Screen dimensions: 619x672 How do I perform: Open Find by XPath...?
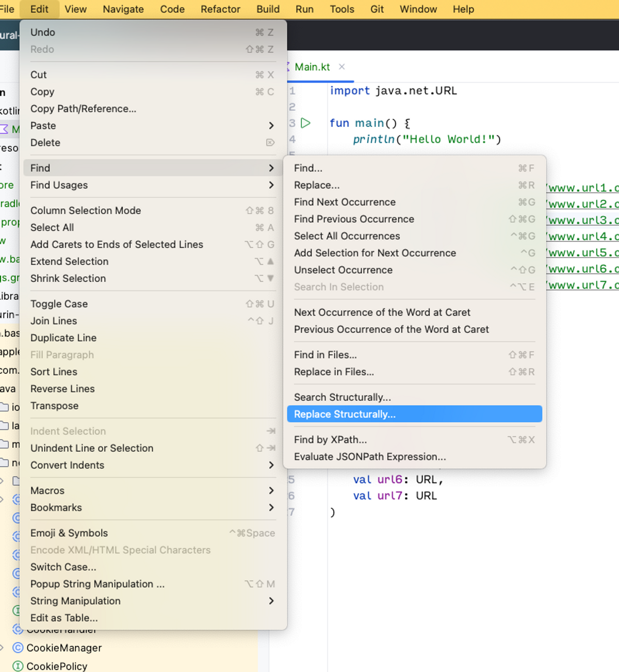coord(414,439)
